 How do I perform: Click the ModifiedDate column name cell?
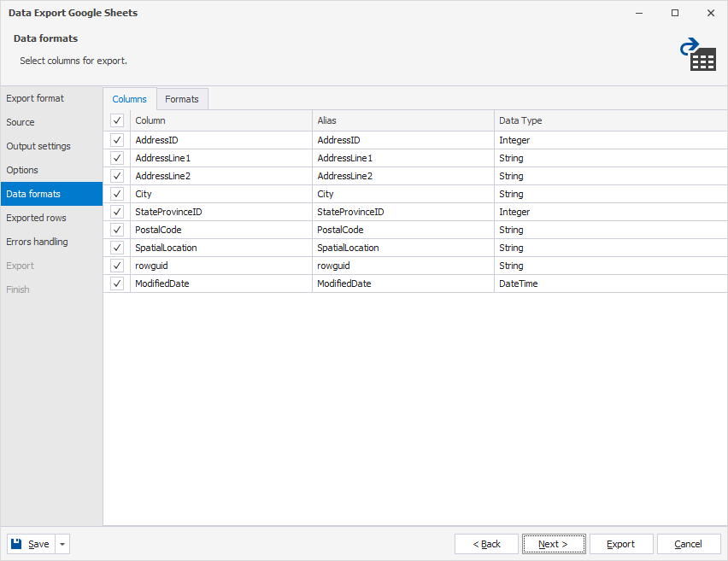(x=221, y=283)
